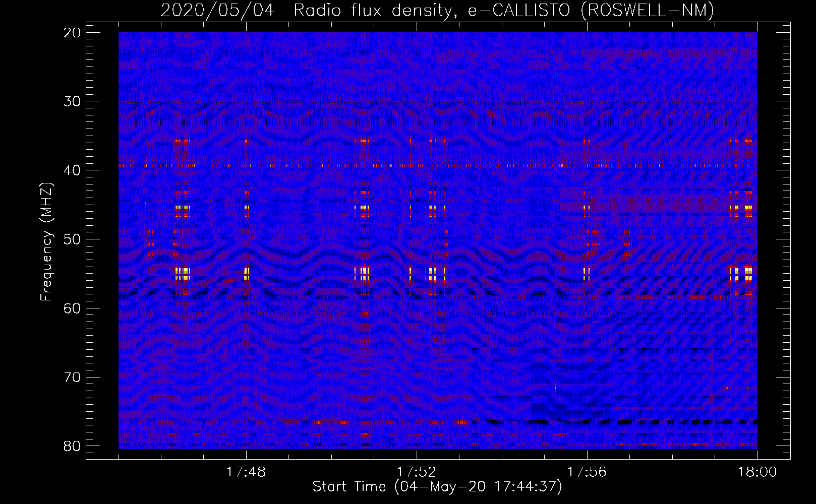Image resolution: width=816 pixels, height=504 pixels.
Task: Click the 17:56 time tick label
Action: [x=587, y=472]
